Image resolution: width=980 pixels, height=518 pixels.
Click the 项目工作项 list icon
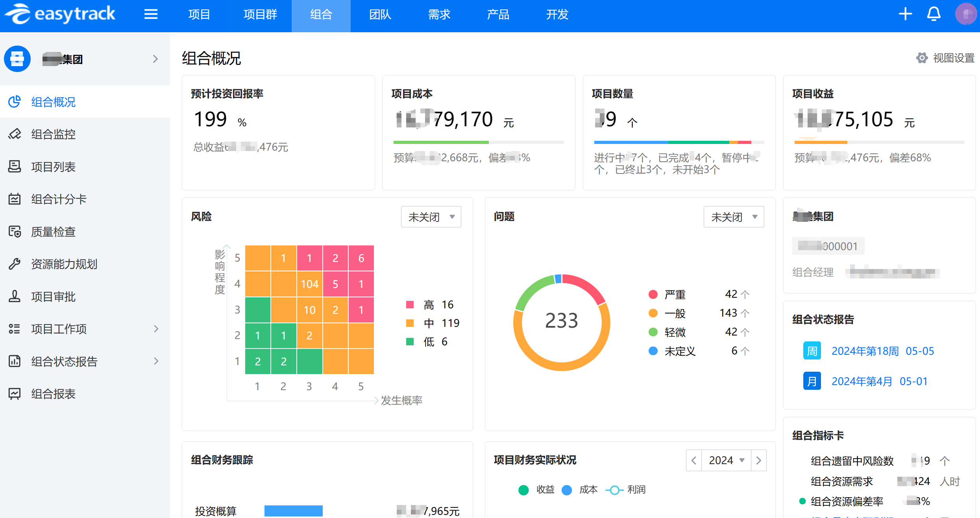click(15, 329)
